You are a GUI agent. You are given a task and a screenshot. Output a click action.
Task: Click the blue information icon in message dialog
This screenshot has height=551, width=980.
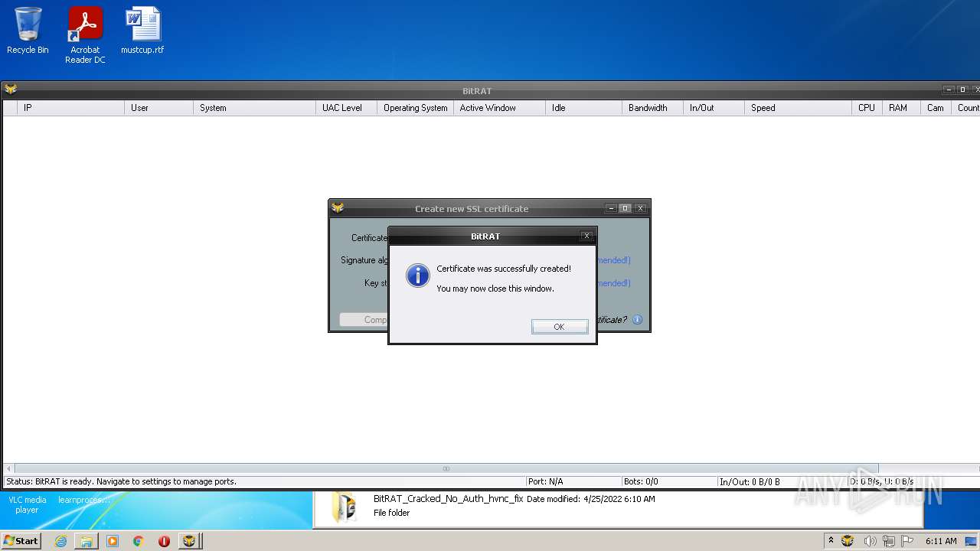click(417, 275)
